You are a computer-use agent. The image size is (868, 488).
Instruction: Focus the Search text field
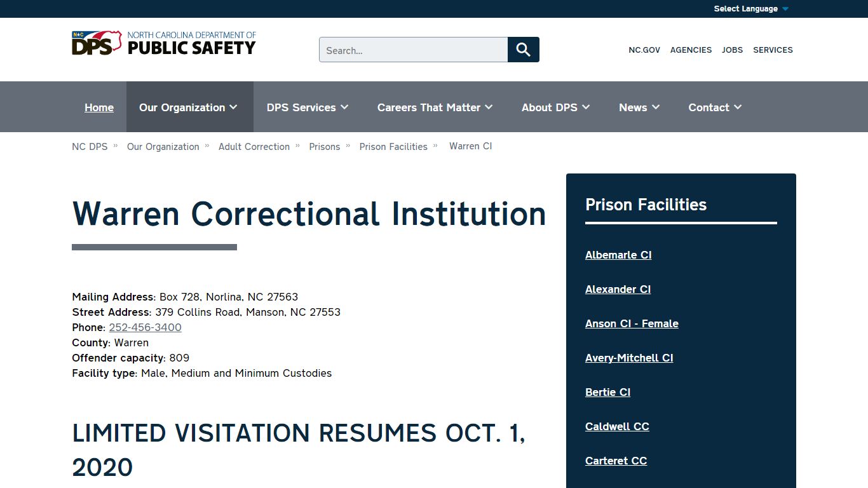[x=414, y=50]
